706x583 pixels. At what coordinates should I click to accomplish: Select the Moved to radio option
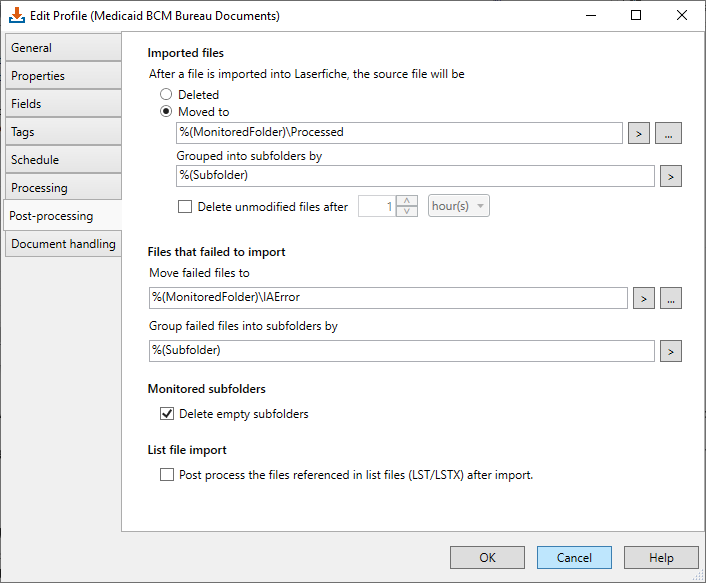(166, 111)
